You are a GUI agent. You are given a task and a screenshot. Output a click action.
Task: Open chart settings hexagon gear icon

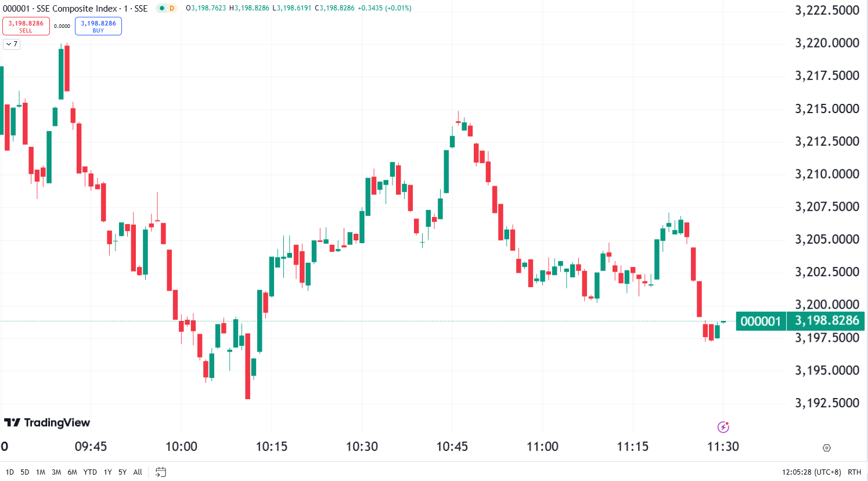[x=827, y=447]
